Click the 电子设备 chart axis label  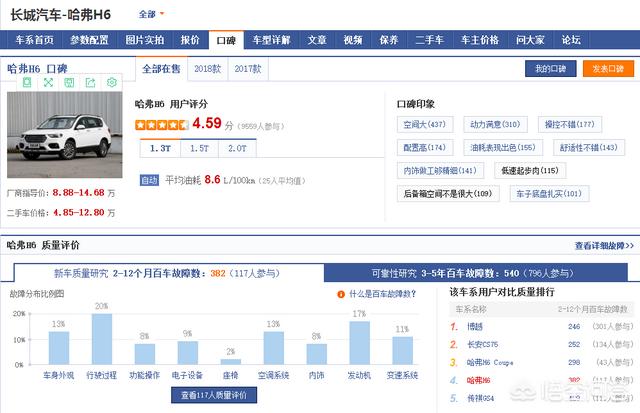(x=187, y=375)
